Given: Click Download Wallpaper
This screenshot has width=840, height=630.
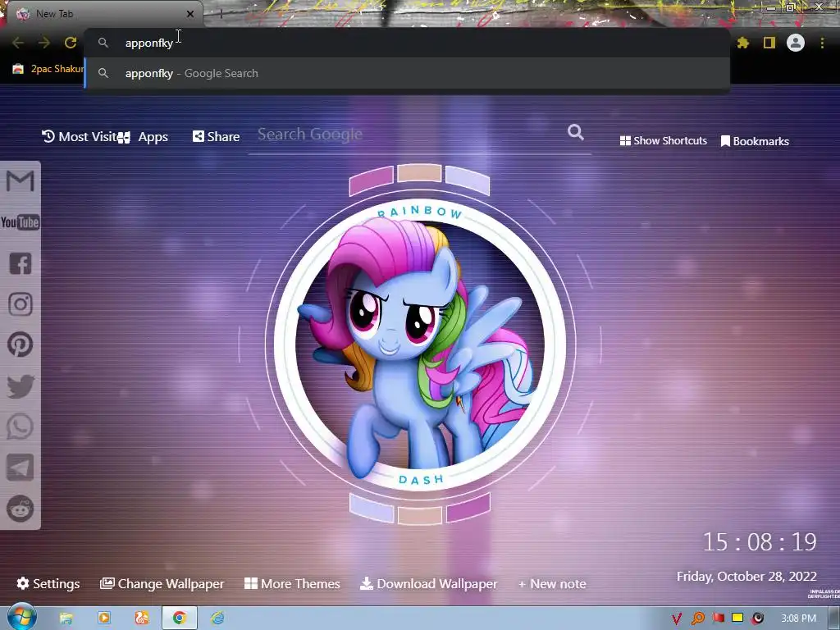Looking at the screenshot, I should (428, 583).
